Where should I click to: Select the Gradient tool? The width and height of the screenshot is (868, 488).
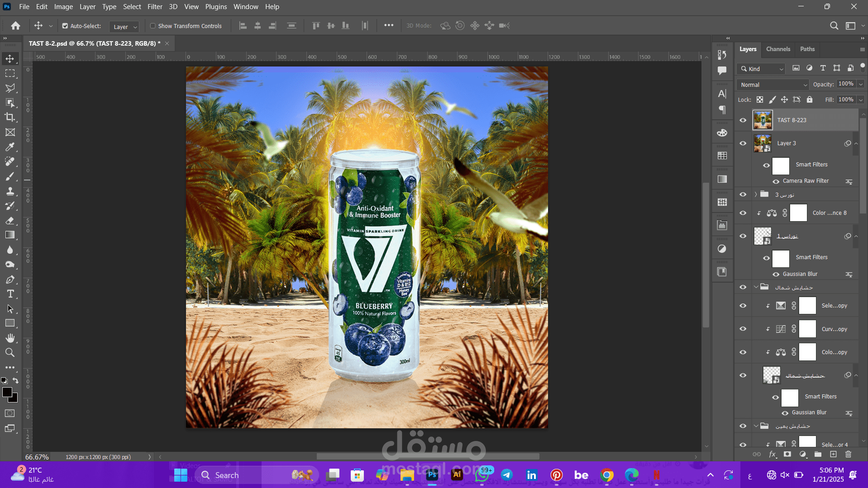tap(10, 235)
